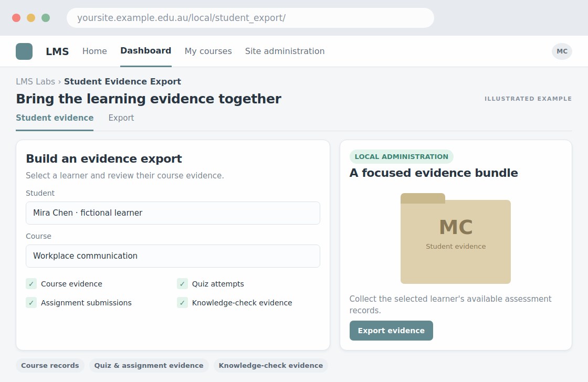588x382 pixels.
Task: Open My courses in the navigation
Action: pyautogui.click(x=208, y=51)
